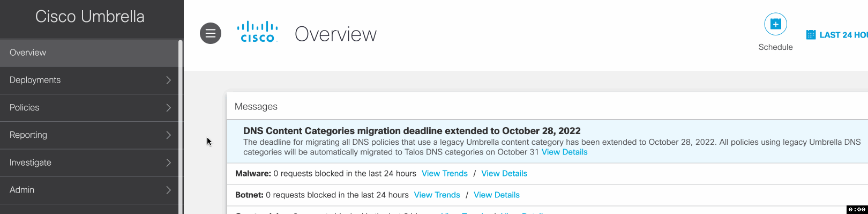Expand the Investigate menu chevron
Screen dimensions: 868x214
tap(168, 163)
